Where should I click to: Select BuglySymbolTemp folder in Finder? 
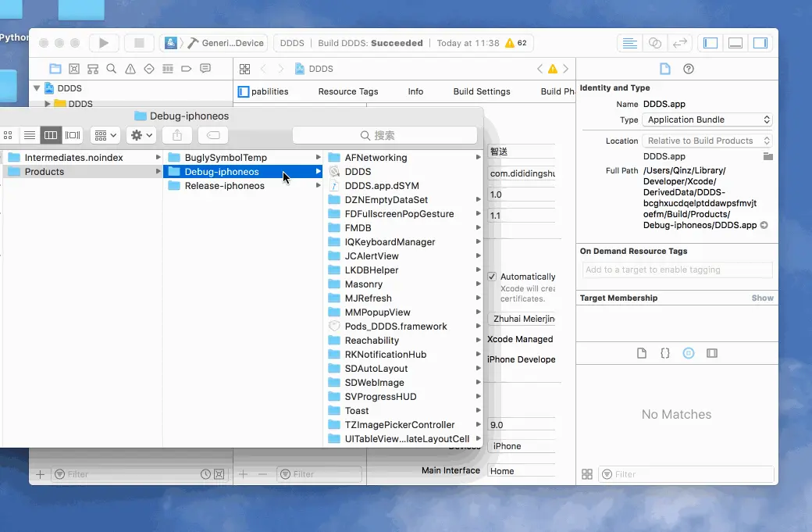(243, 158)
